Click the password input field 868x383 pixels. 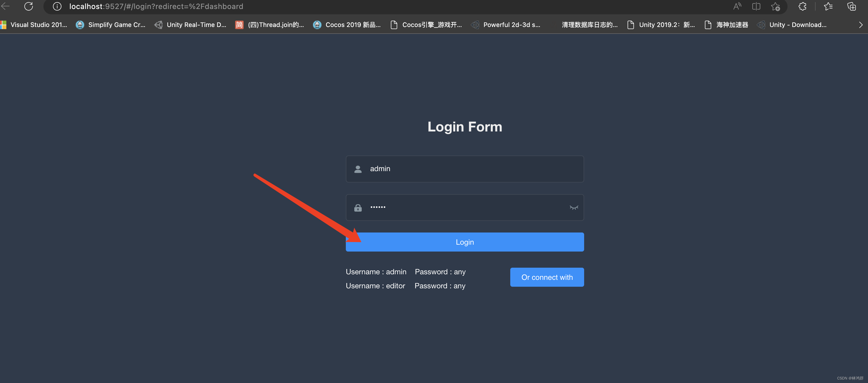465,207
